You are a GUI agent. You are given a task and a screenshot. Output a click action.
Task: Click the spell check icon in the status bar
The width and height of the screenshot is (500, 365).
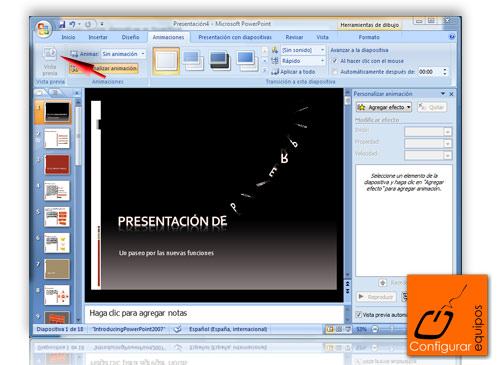click(x=178, y=329)
